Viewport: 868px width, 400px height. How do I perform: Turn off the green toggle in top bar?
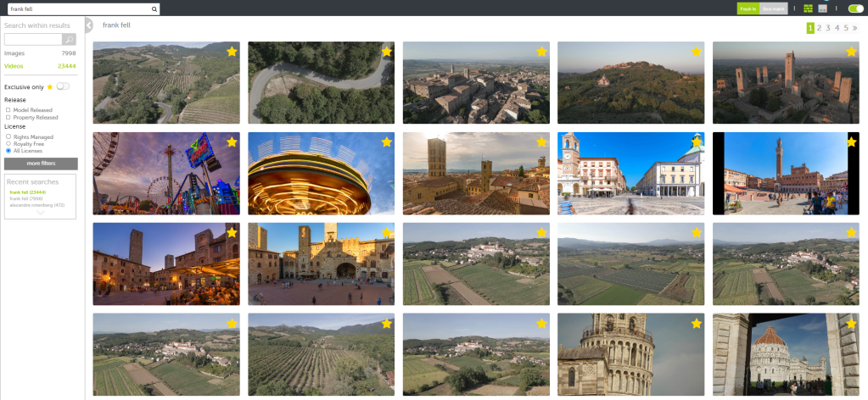(854, 8)
